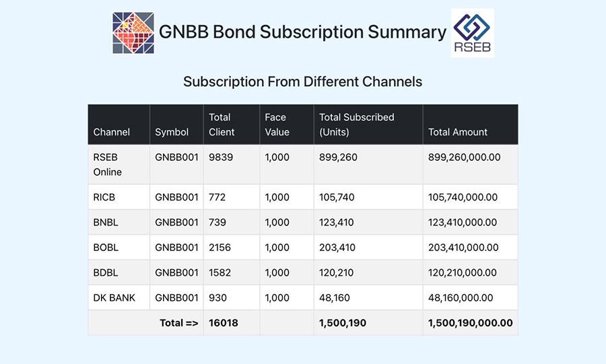Click the total client count 16018

(x=224, y=323)
